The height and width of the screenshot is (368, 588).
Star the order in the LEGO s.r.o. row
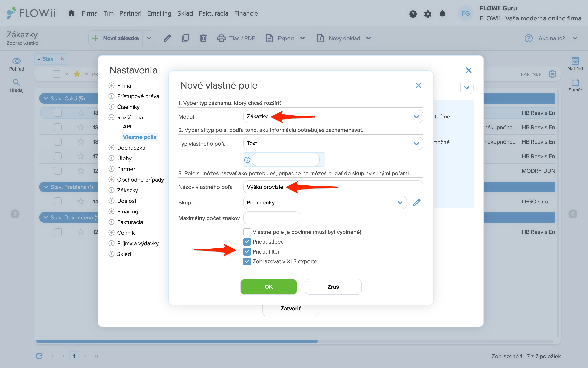81,201
